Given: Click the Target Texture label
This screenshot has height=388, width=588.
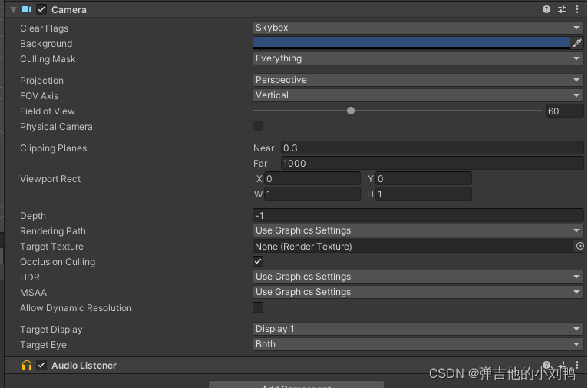Looking at the screenshot, I should click(51, 247).
